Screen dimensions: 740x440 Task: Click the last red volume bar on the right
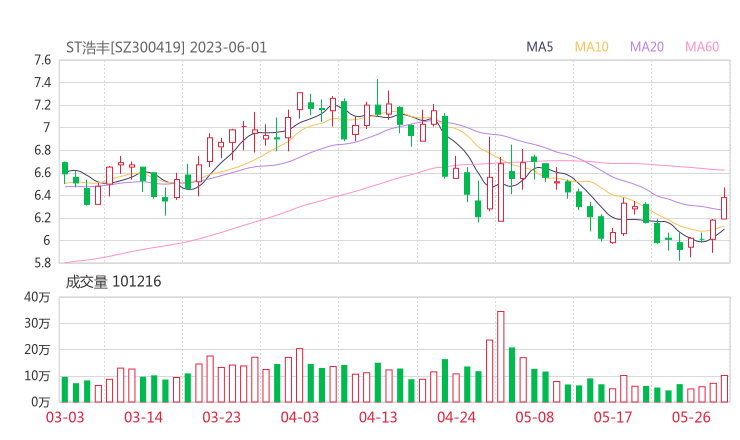[724, 389]
